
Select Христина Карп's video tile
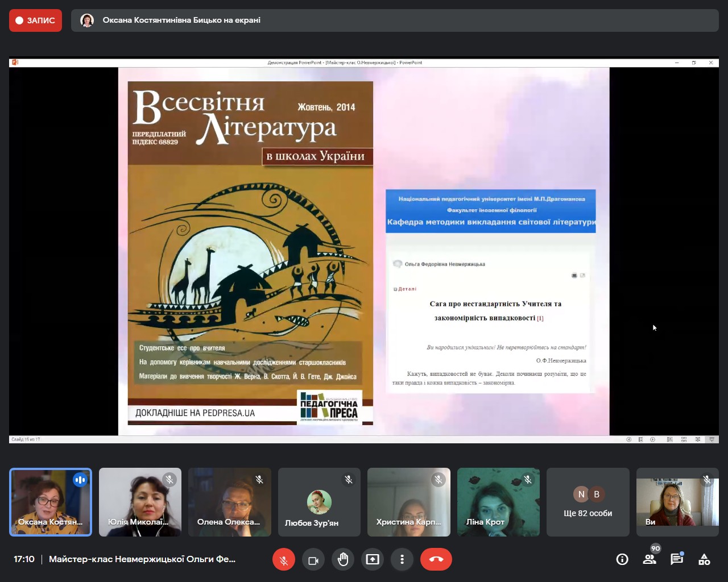pyautogui.click(x=408, y=502)
